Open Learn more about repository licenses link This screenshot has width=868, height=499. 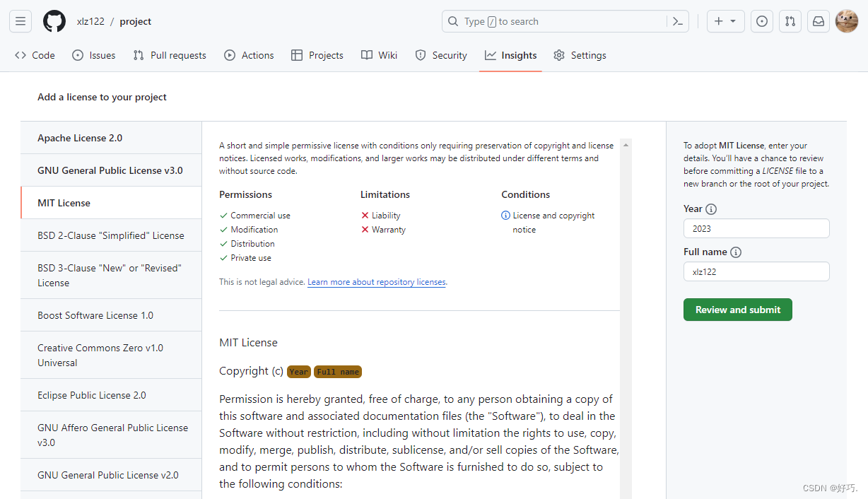(377, 282)
